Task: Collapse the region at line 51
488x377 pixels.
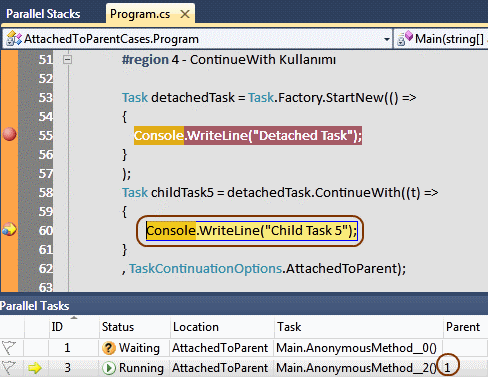Action: [x=67, y=60]
